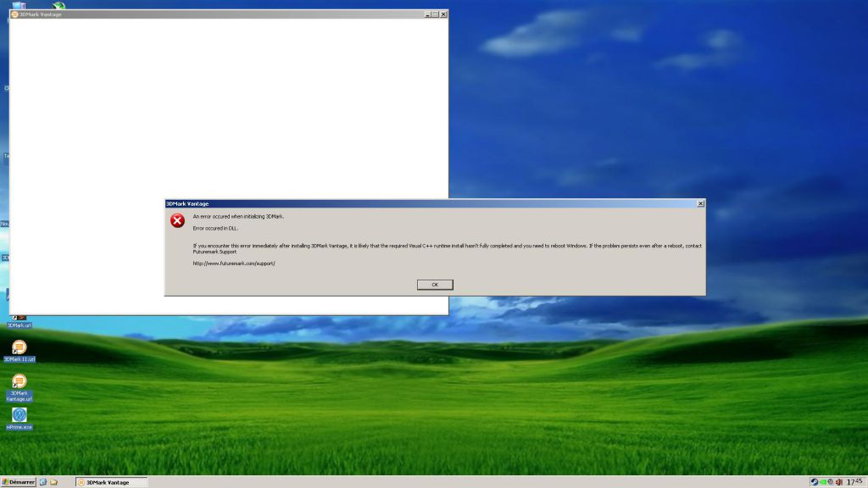
Task: Click the Internet Explorer quick launch icon
Action: (x=43, y=482)
